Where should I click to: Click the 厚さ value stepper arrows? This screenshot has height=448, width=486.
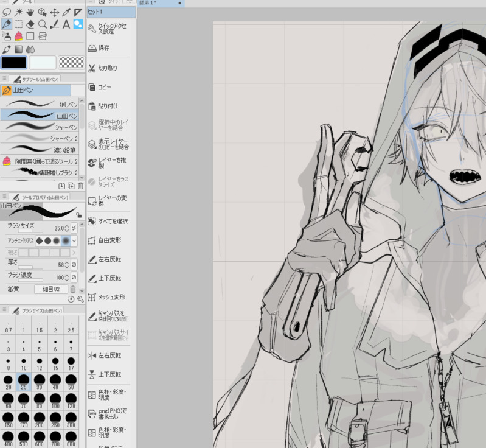(x=67, y=265)
